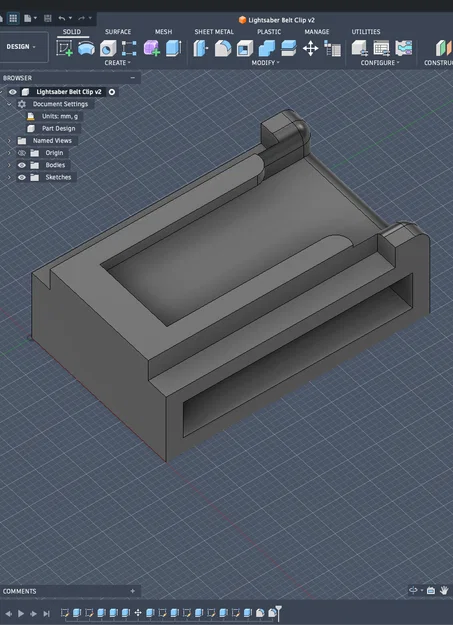Select the Shell tool
The width and height of the screenshot is (453, 625).
tap(245, 48)
